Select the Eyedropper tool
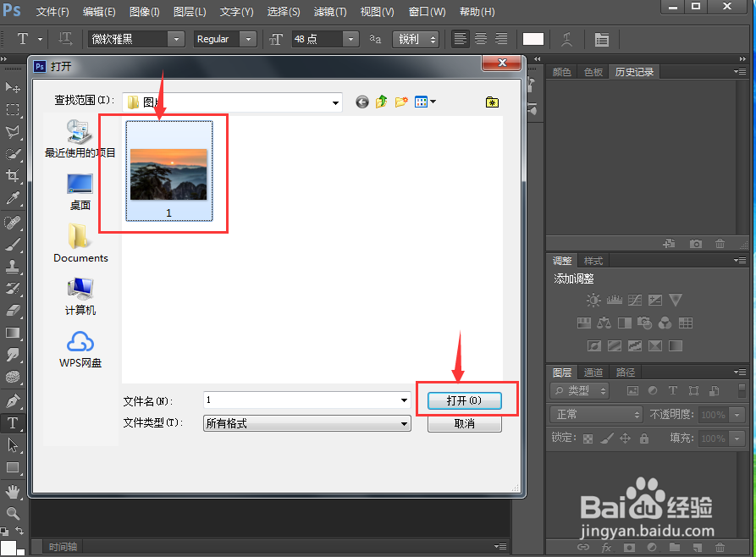The image size is (756, 557). pos(13,198)
